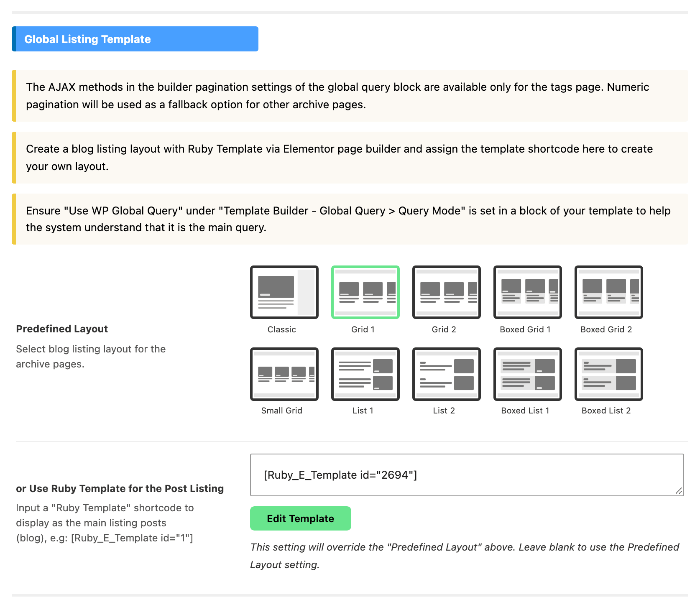The image size is (700, 597).
Task: Open the Edit Template button
Action: click(301, 518)
